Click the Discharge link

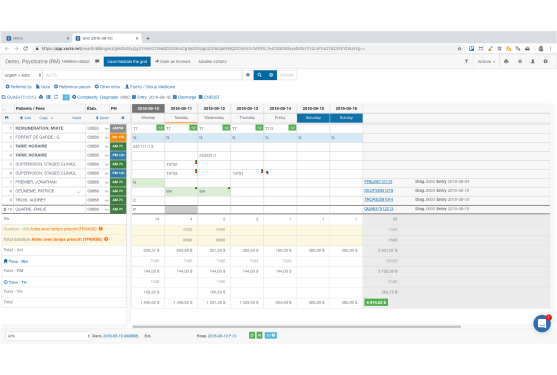tap(185, 97)
